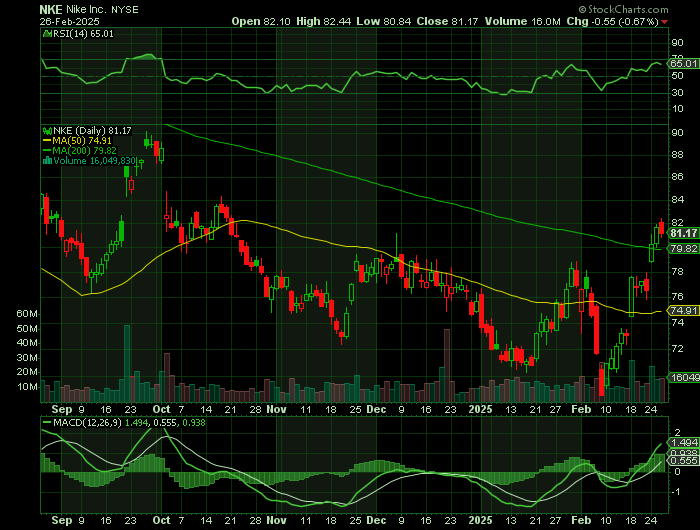This screenshot has height=530, width=700.
Task: Click the 16049 volume tag on right axis
Action: (684, 378)
